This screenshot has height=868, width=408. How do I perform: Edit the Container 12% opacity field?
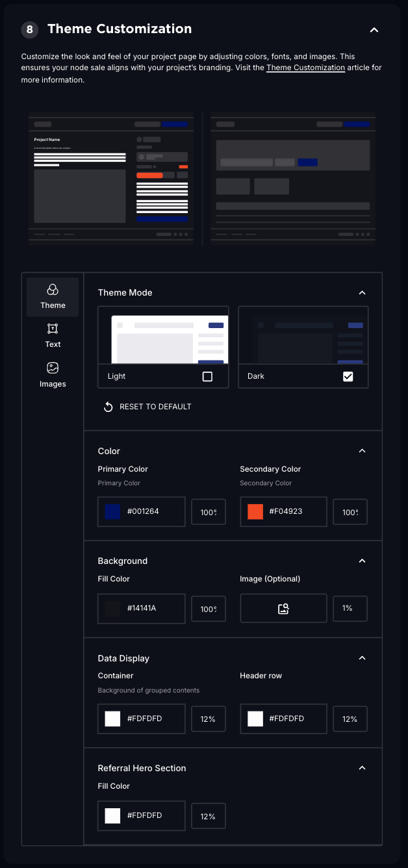coord(209,719)
